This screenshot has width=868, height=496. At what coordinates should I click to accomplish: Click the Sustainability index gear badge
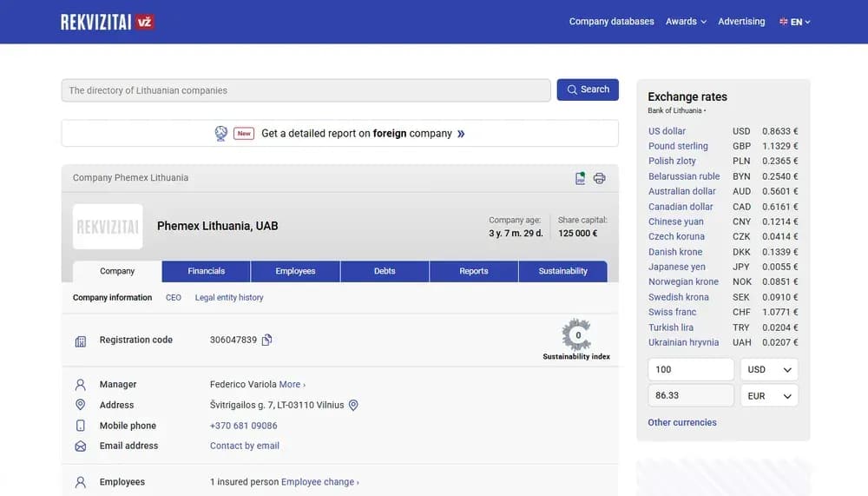coord(576,334)
